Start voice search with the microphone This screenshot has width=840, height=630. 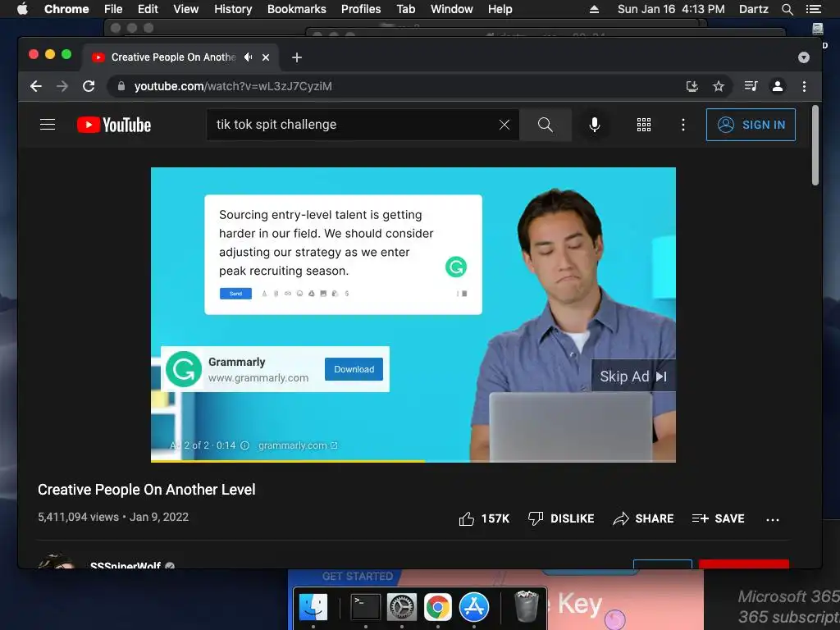594,125
